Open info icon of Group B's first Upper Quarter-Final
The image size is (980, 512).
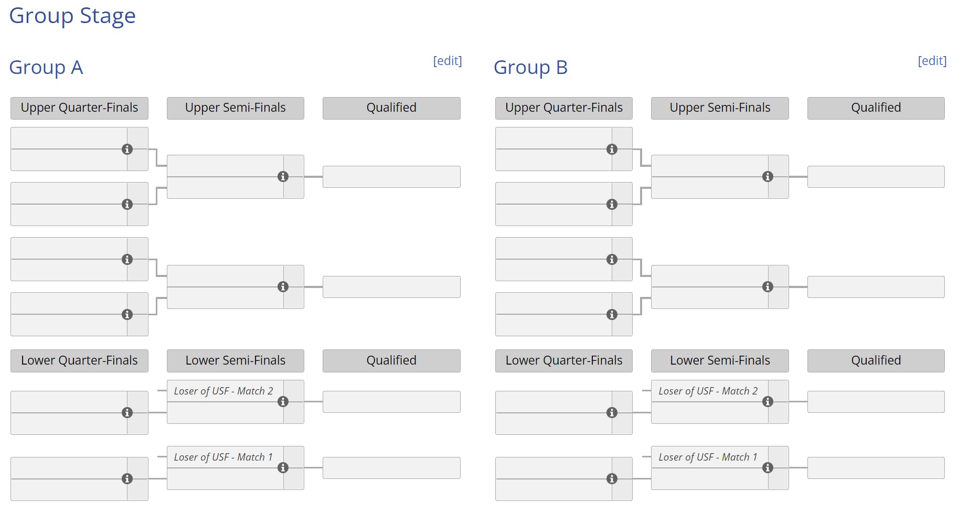tap(612, 149)
